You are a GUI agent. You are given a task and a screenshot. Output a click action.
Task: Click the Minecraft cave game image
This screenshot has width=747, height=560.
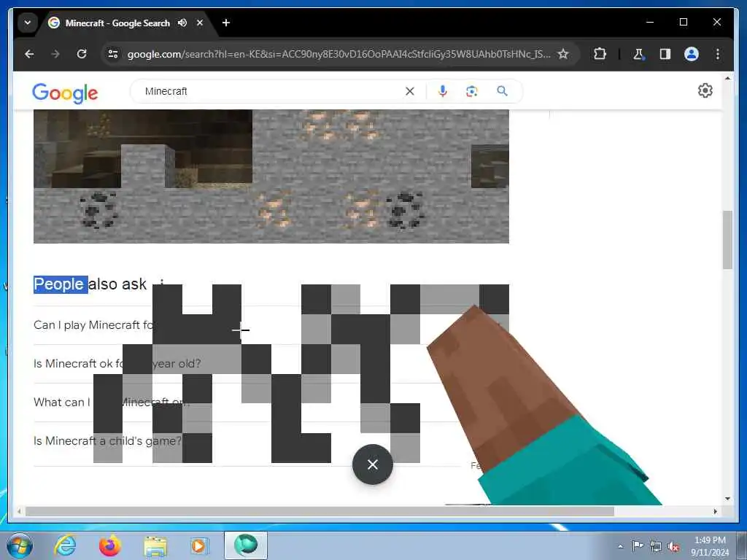pyautogui.click(x=271, y=176)
